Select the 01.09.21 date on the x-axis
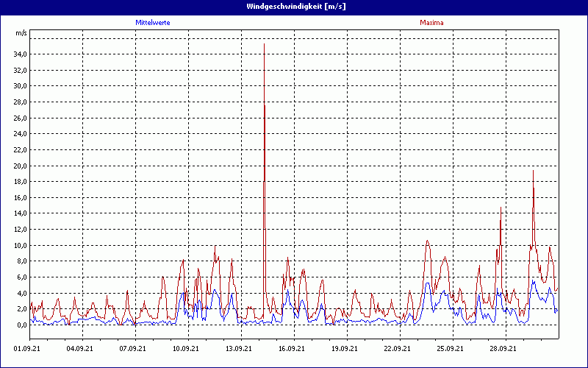 click(28, 349)
